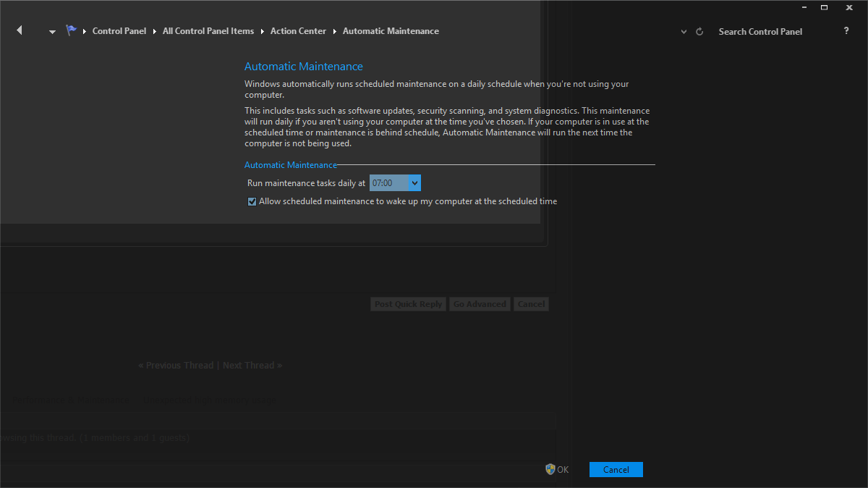Navigate to Control Panel breadcrumb
This screenshot has width=868, height=488.
(x=119, y=31)
